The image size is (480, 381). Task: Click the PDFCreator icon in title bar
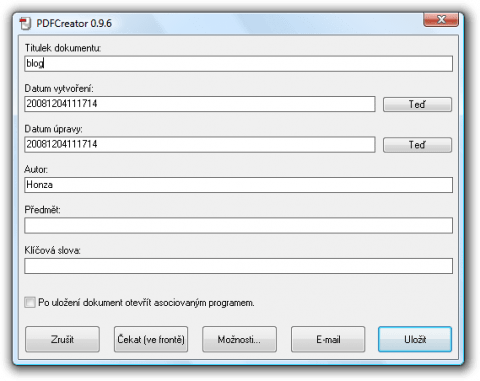click(x=25, y=24)
